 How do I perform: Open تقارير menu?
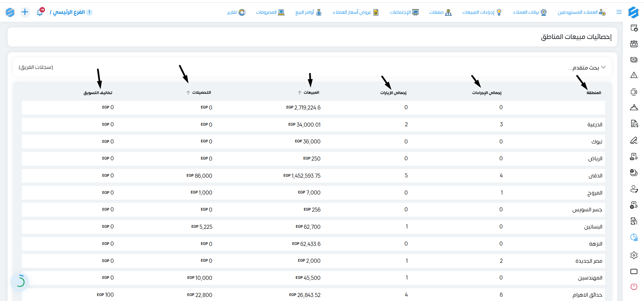point(236,12)
